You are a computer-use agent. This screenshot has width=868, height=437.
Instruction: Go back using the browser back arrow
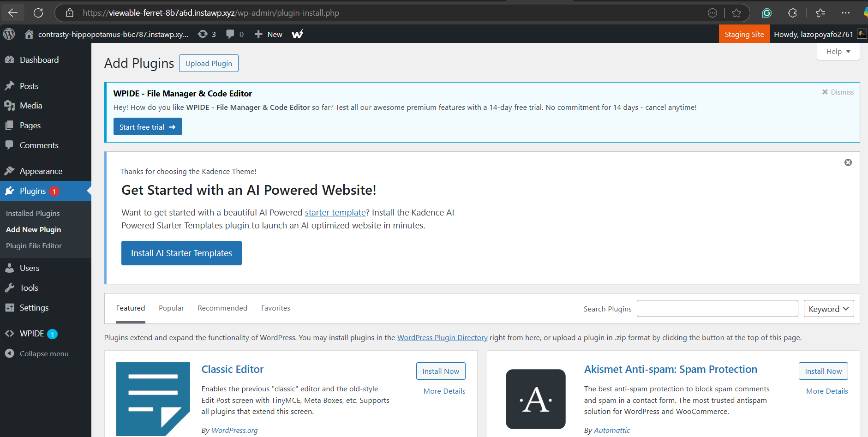[x=13, y=13]
